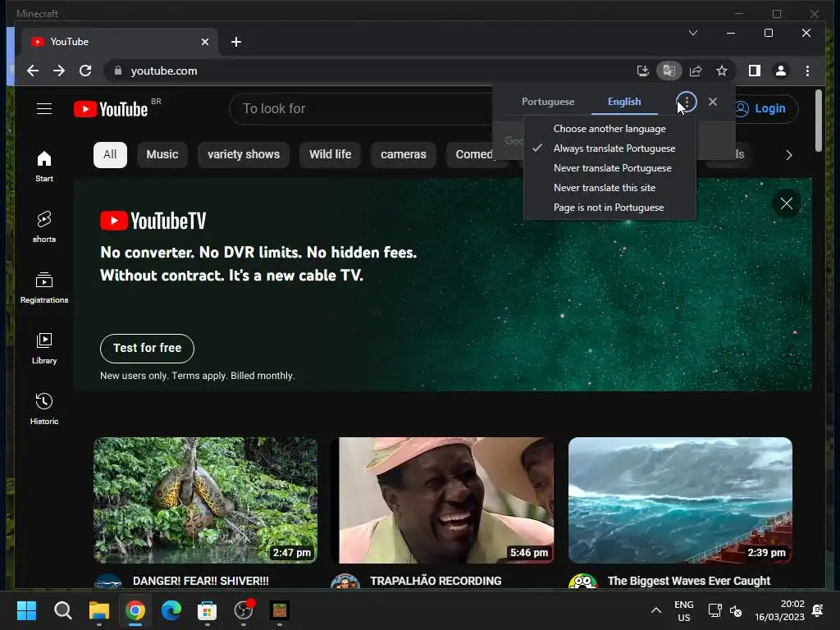
Task: Open the browser side panel
Action: click(755, 71)
